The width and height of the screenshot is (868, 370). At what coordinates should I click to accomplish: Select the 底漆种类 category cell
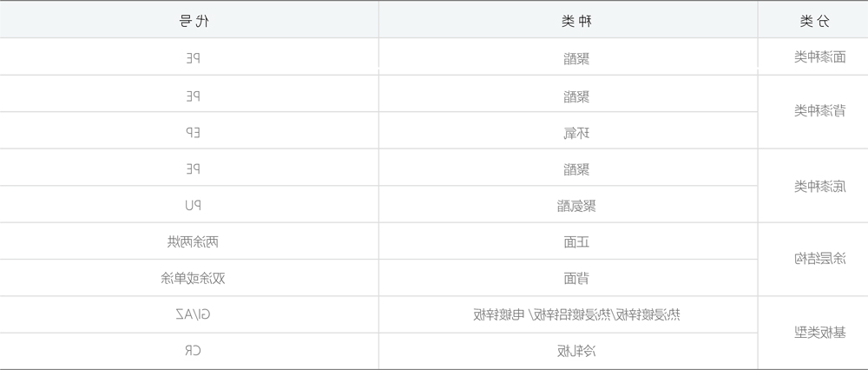coord(813,186)
